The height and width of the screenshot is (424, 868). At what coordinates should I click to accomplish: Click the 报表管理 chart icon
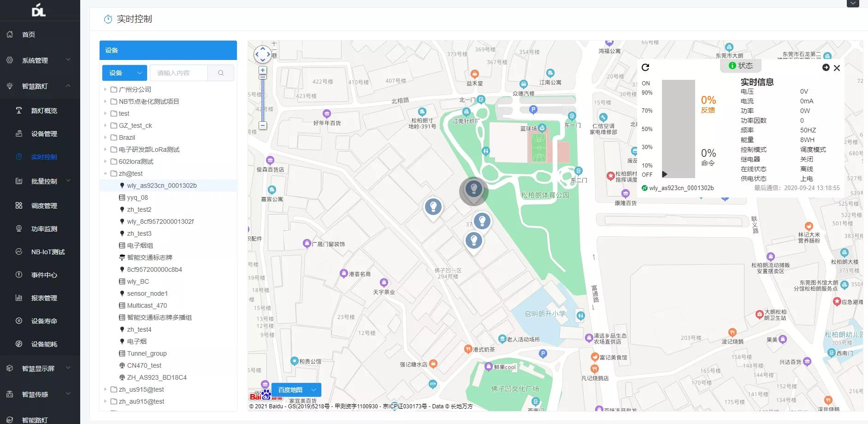[x=19, y=298]
